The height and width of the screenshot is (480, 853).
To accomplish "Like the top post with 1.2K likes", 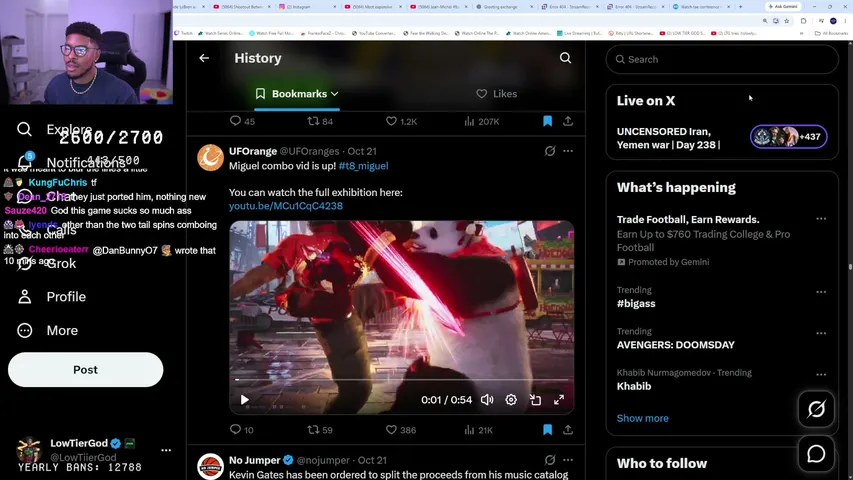I will tap(401, 121).
